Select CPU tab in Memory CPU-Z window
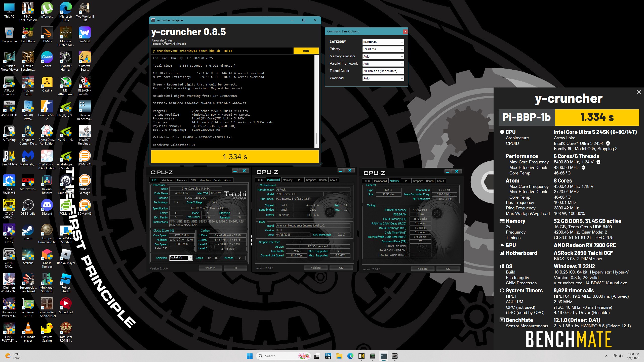Viewport: 644px width, 362px height. pos(367,181)
